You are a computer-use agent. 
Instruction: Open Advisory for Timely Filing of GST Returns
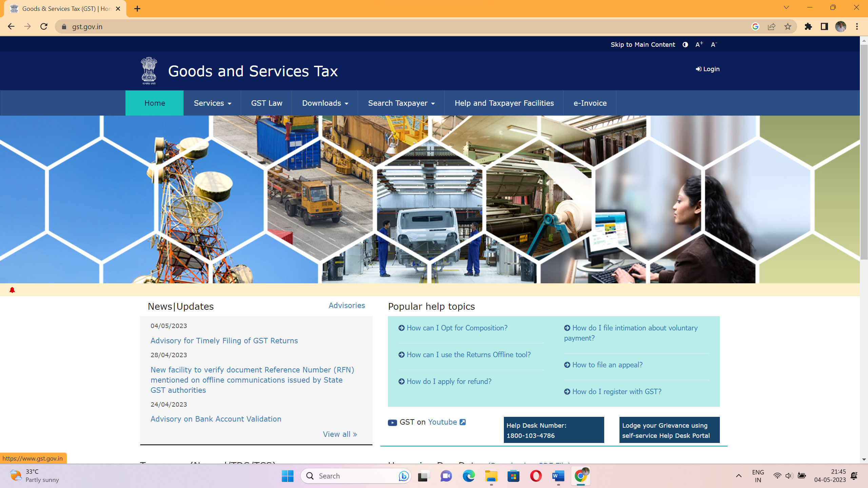point(224,341)
